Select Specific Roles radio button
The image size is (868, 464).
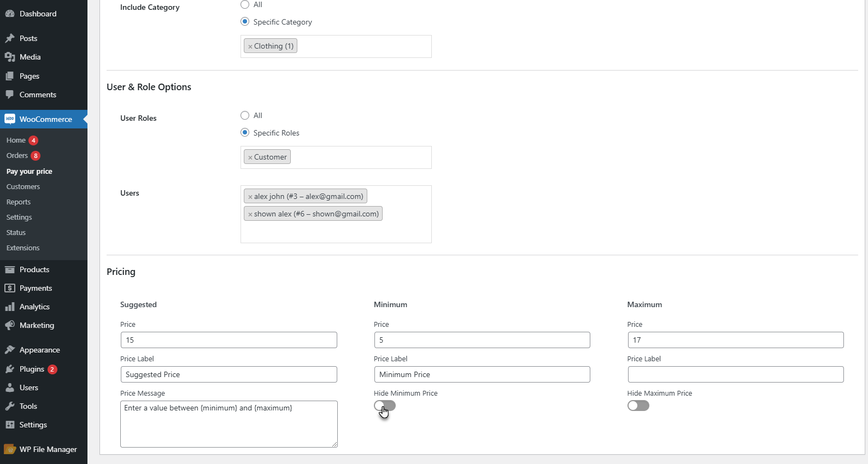pyautogui.click(x=245, y=133)
